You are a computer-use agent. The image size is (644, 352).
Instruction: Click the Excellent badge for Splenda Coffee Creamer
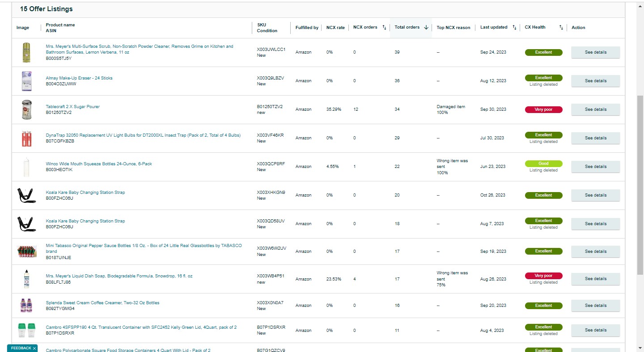(543, 306)
